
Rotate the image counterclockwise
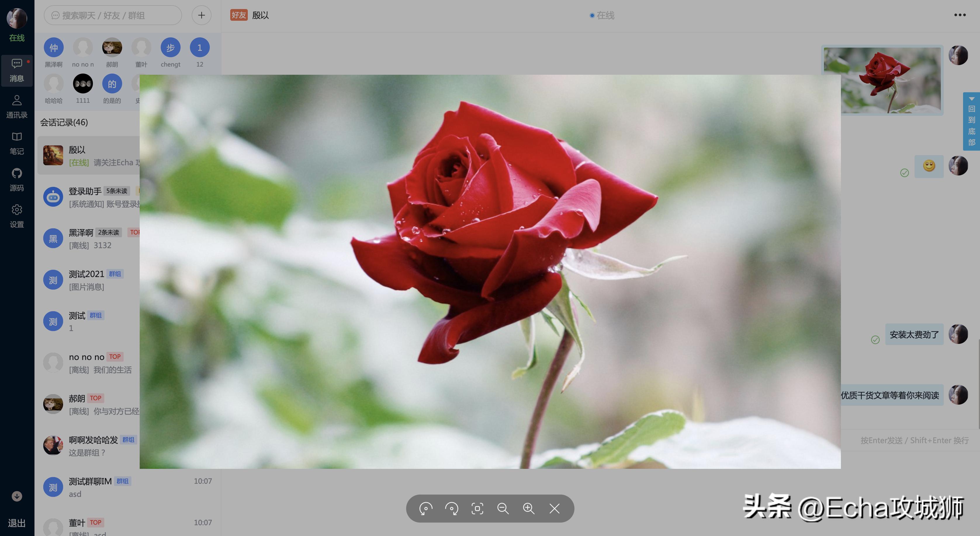tap(426, 508)
